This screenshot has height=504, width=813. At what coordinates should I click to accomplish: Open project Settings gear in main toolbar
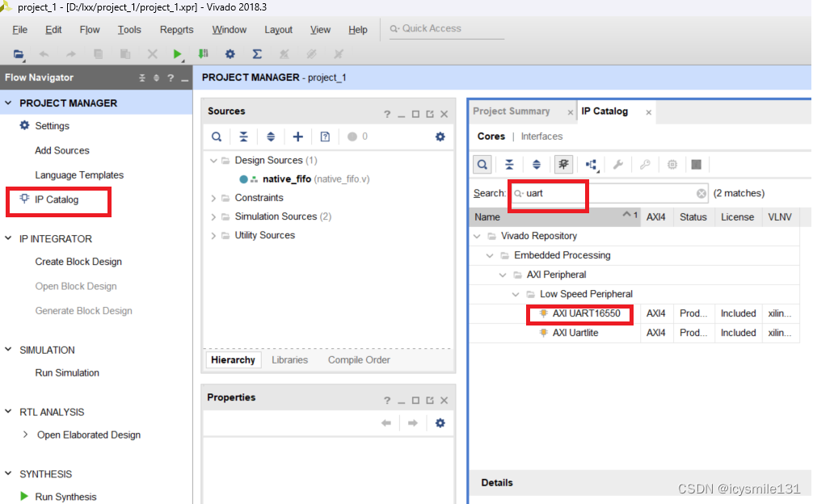pyautogui.click(x=230, y=54)
